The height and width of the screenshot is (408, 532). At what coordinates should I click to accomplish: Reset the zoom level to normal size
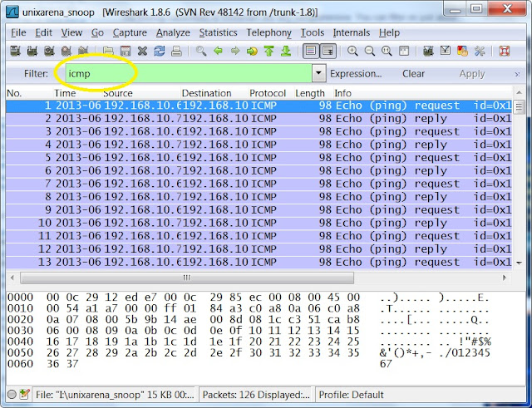coord(387,52)
